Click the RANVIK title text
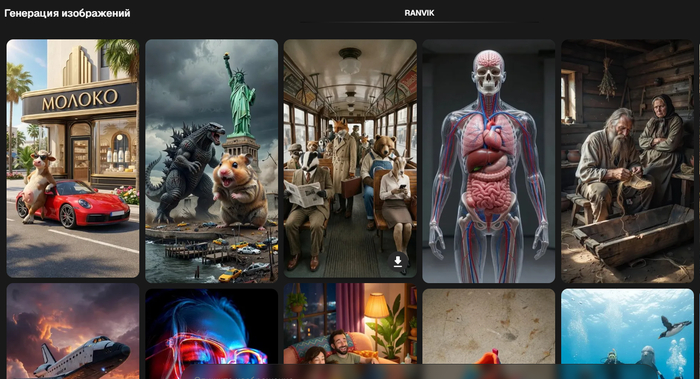This screenshot has height=379, width=700. [419, 13]
